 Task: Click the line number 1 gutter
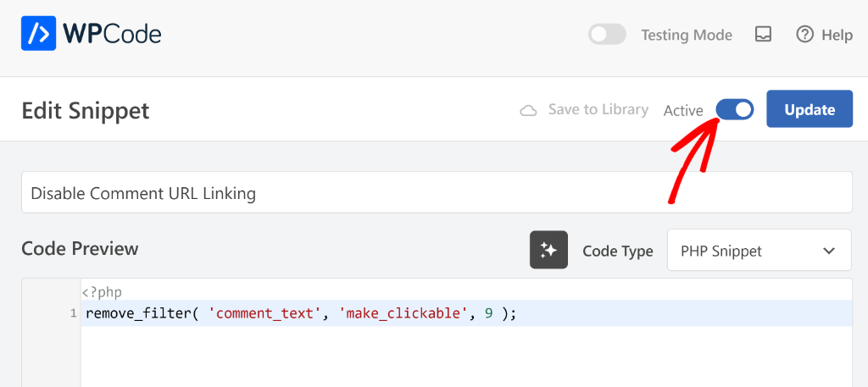coord(74,314)
